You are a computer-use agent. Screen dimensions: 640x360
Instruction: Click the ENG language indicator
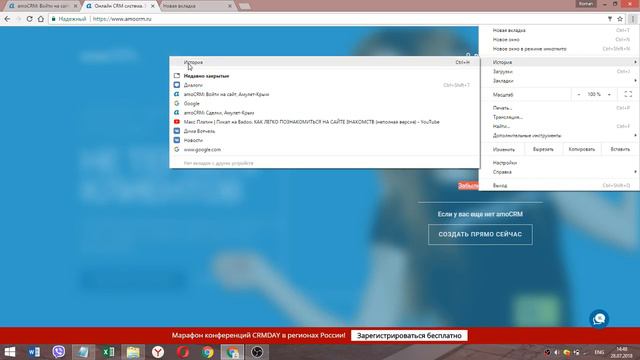(x=599, y=352)
